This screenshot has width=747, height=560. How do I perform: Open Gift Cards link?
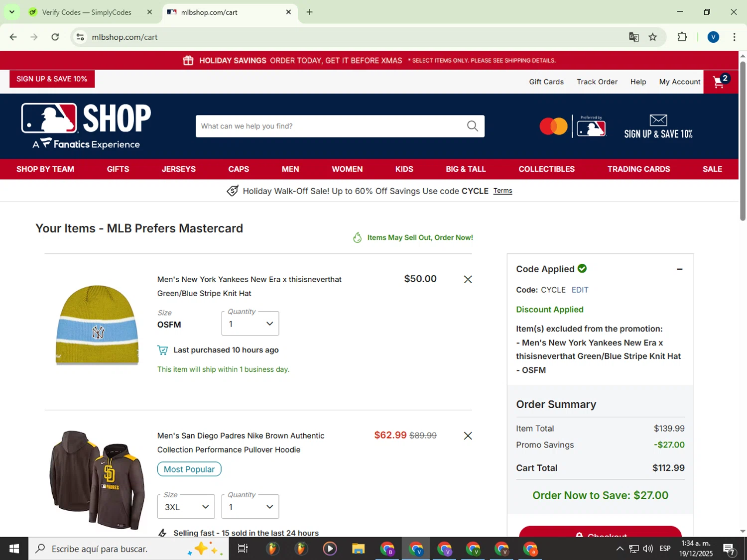coord(546,82)
